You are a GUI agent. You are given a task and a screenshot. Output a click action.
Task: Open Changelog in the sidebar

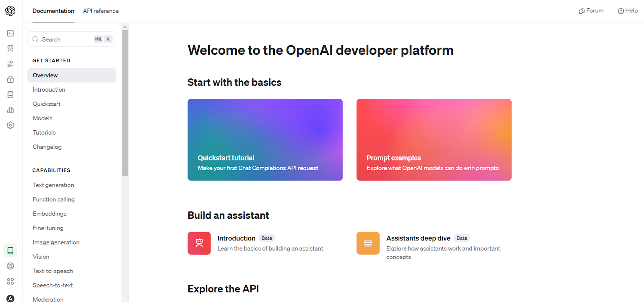click(x=47, y=147)
